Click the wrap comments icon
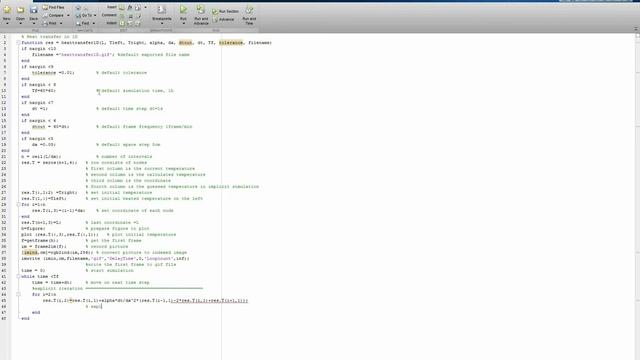Viewport: 640px width, 360px height. pos(138,16)
